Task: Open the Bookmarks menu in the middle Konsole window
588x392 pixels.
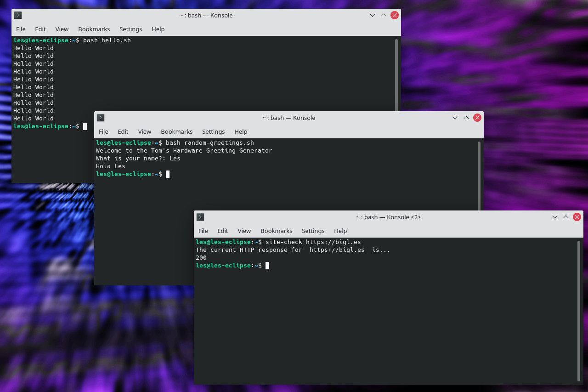Action: 176,131
